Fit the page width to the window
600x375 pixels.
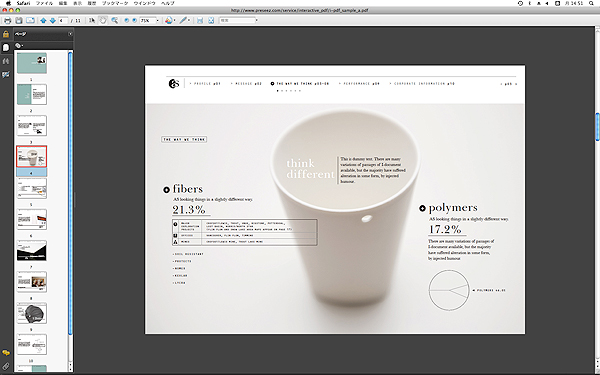click(200, 20)
